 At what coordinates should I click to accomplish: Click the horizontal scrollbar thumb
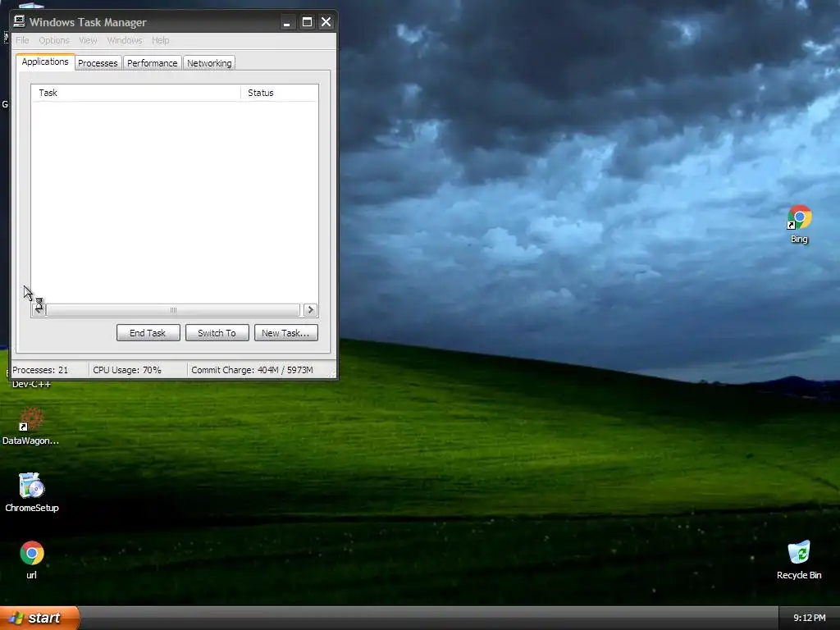pos(173,309)
